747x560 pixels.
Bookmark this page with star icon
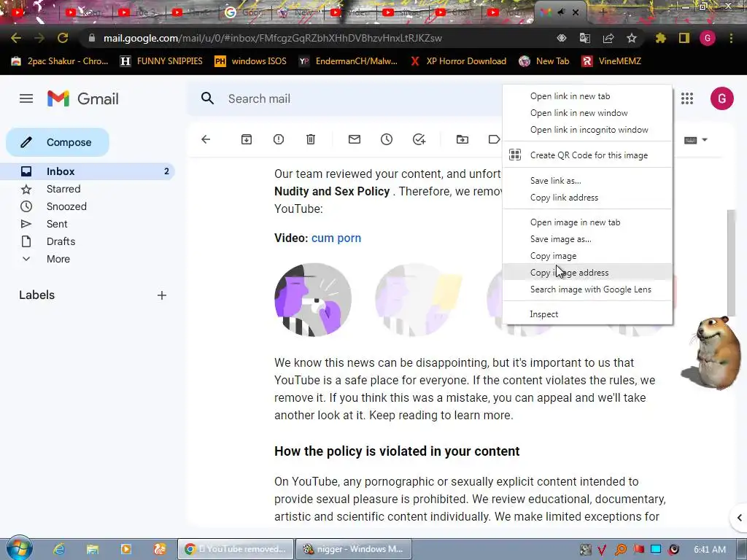point(632,38)
